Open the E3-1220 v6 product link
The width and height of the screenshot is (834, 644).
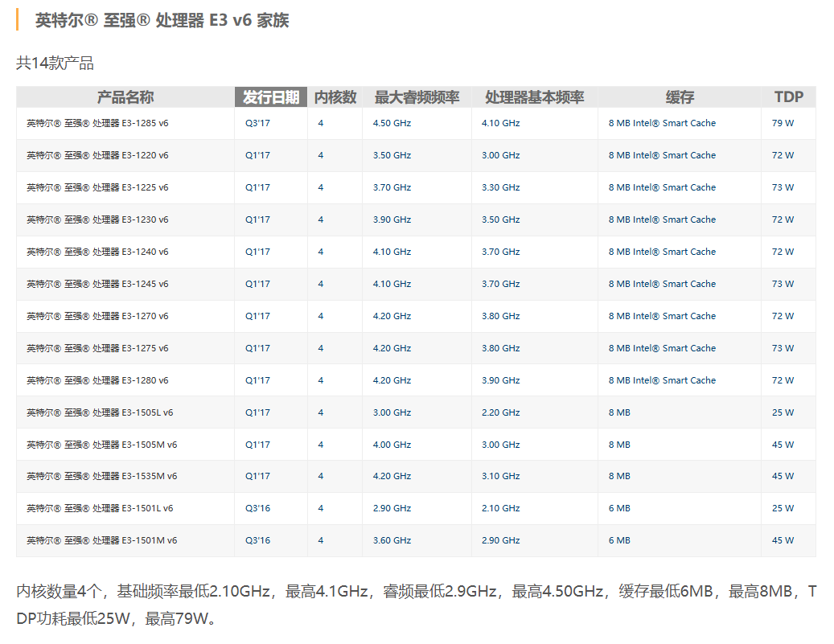[x=97, y=156]
